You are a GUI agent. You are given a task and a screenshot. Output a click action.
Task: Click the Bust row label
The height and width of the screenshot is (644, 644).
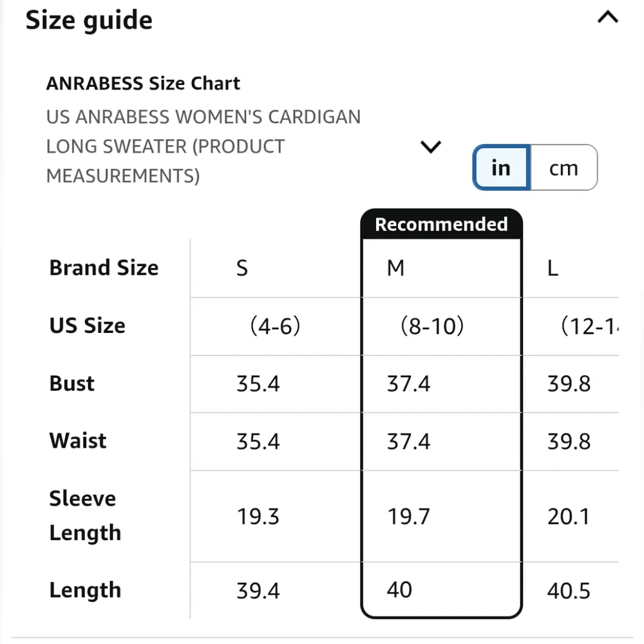pyautogui.click(x=72, y=384)
